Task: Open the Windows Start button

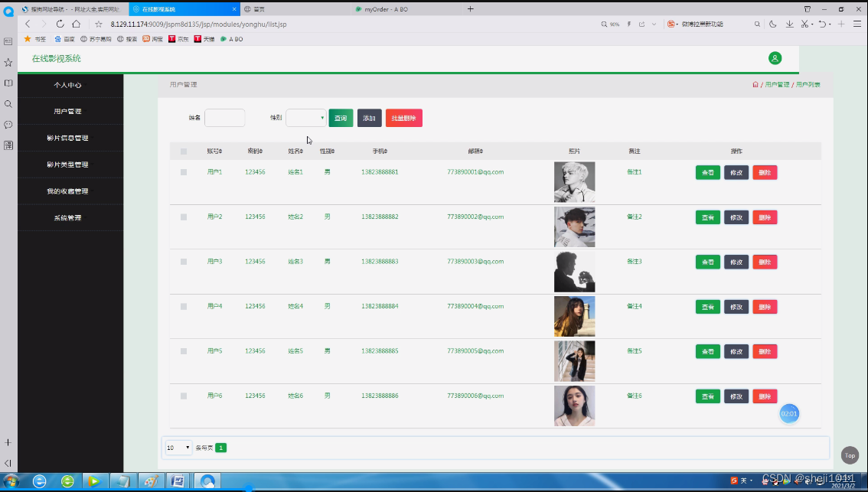Action: (x=11, y=481)
